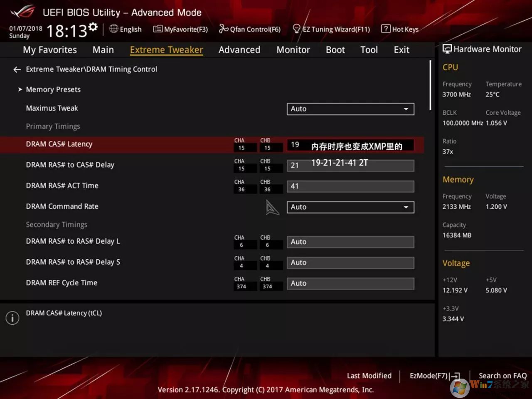Open the Boot menu tab
Viewport: 532px width, 399px height.
(x=335, y=50)
